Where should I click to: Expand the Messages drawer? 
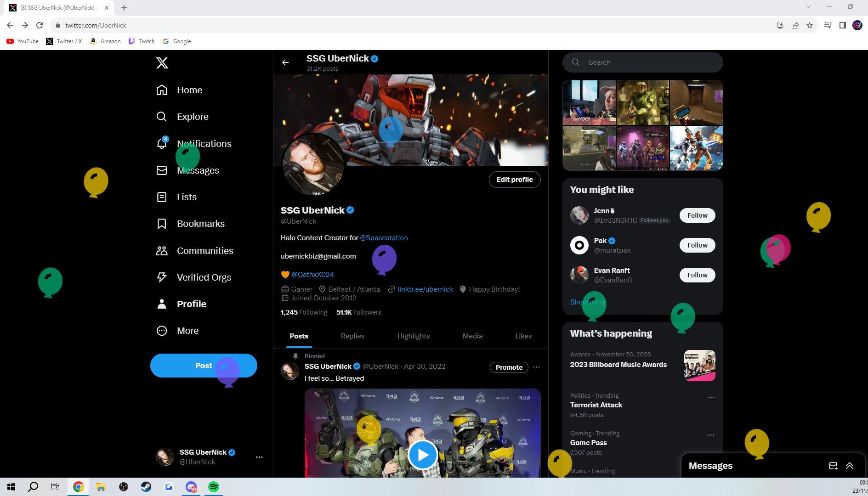[x=850, y=466]
